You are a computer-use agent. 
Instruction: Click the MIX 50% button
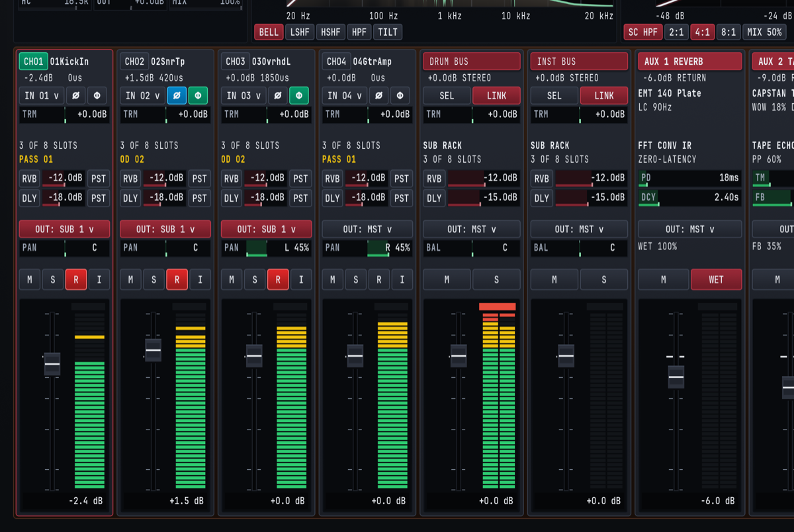coord(765,32)
